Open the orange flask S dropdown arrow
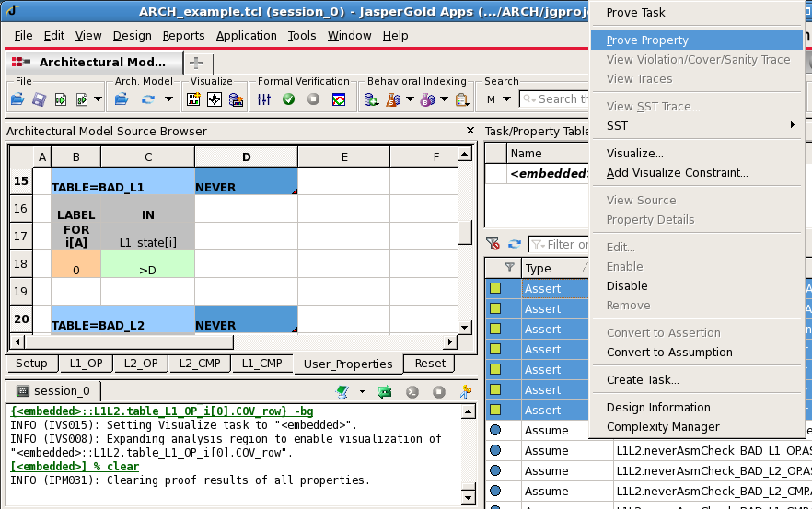Screen dimensions: 812x509 point(410,98)
